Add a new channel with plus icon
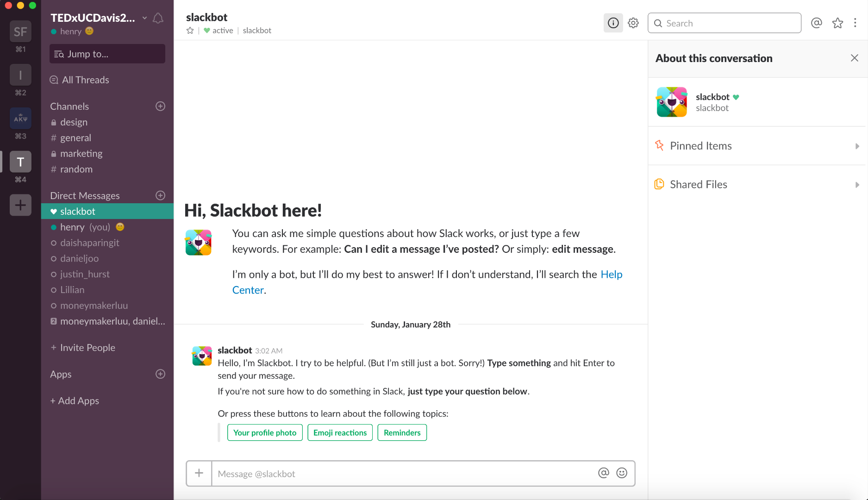The width and height of the screenshot is (868, 500). [x=160, y=106]
